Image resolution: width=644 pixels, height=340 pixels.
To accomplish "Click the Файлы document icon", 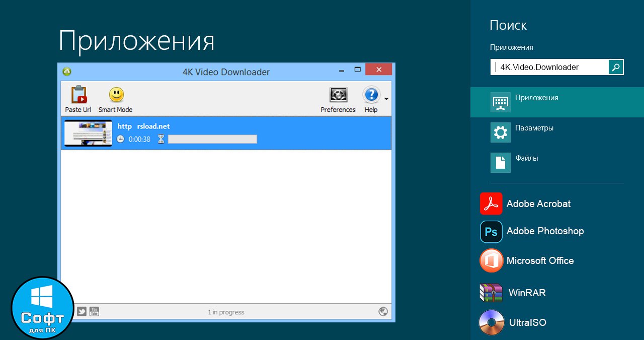I will pyautogui.click(x=501, y=163).
